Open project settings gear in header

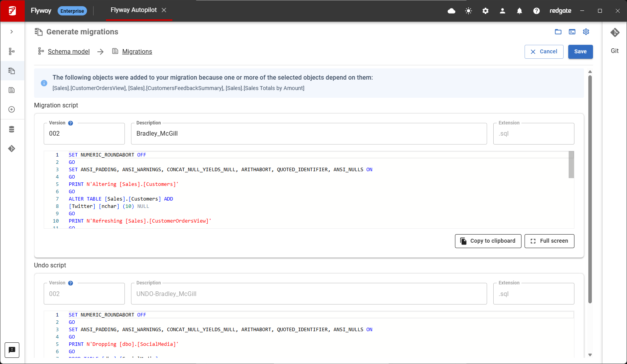(586, 32)
